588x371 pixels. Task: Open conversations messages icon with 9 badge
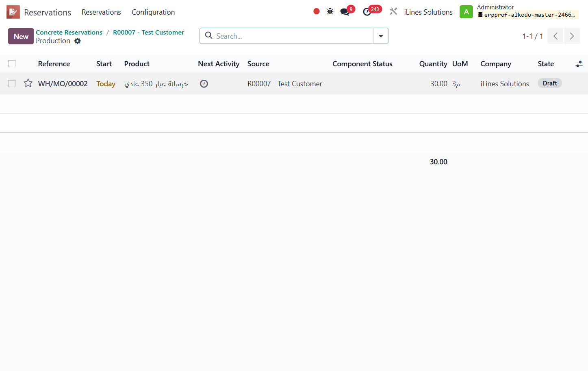345,12
